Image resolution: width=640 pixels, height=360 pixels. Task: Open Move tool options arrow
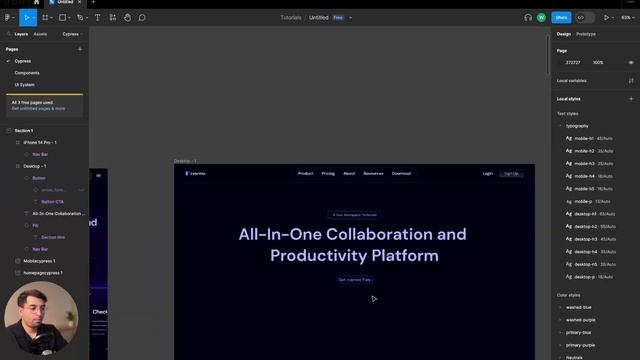coord(33,18)
